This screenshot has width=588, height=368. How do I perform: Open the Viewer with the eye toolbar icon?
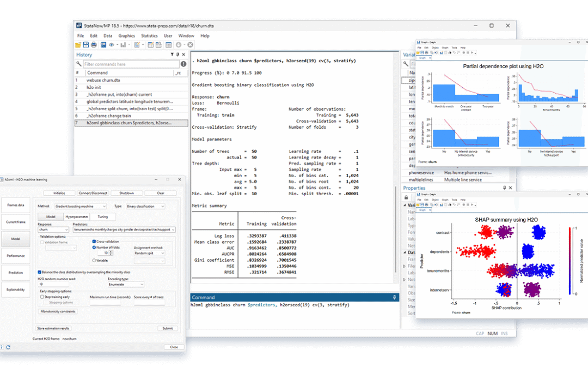pos(112,45)
